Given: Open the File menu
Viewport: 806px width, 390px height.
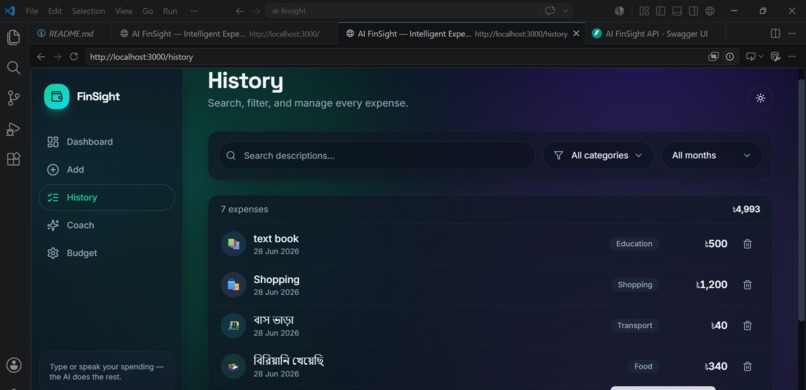Looking at the screenshot, I should tap(32, 11).
